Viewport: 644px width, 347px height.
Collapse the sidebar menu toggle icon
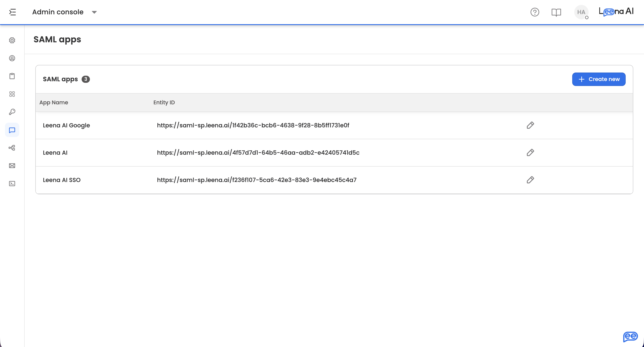pyautogui.click(x=13, y=12)
